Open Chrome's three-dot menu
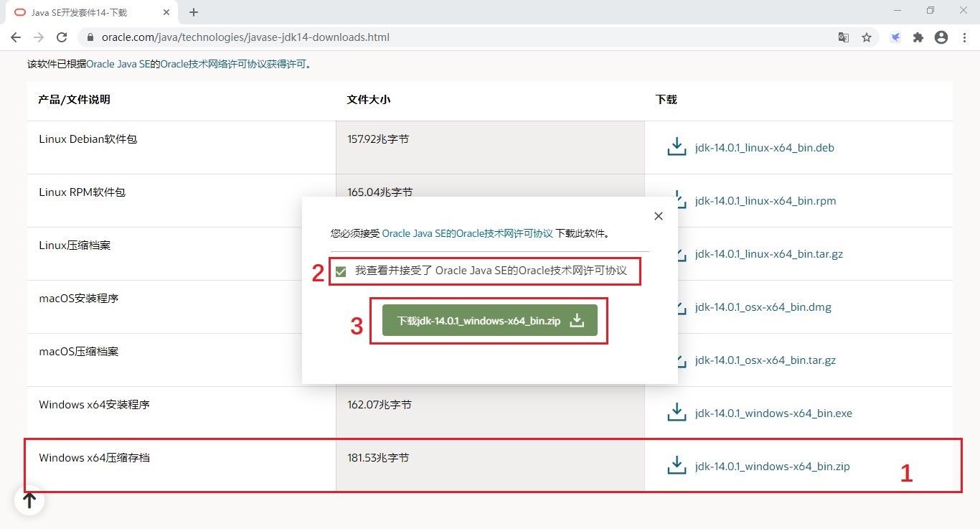Screen dimensions: 980x529 (965, 37)
